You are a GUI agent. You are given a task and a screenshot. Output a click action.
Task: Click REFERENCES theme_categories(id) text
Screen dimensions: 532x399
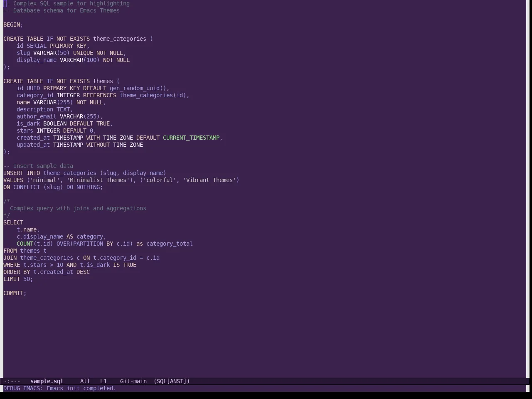tap(135, 95)
